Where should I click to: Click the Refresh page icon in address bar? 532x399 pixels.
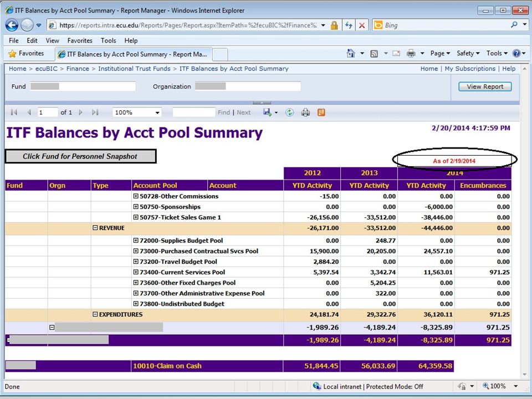349,25
